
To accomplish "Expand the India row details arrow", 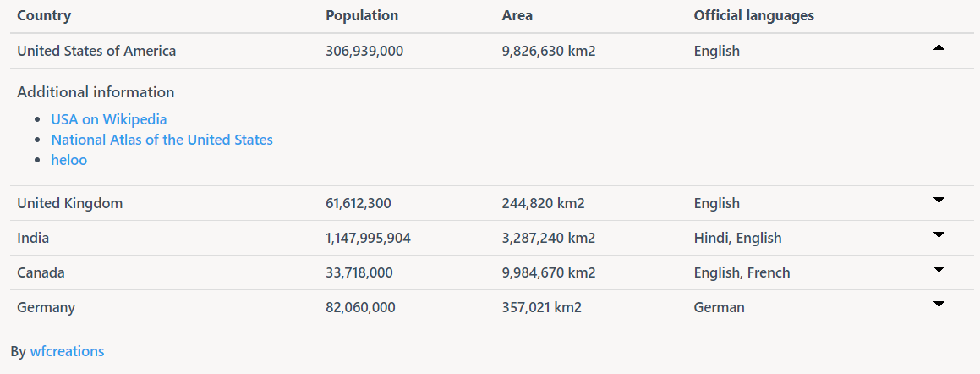I will tap(938, 234).
